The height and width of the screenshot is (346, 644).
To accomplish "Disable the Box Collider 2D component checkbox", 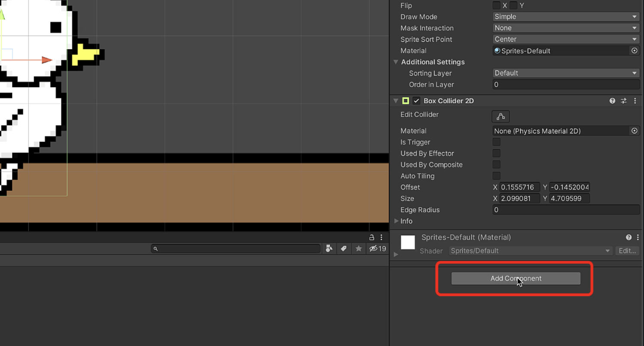I will point(416,101).
